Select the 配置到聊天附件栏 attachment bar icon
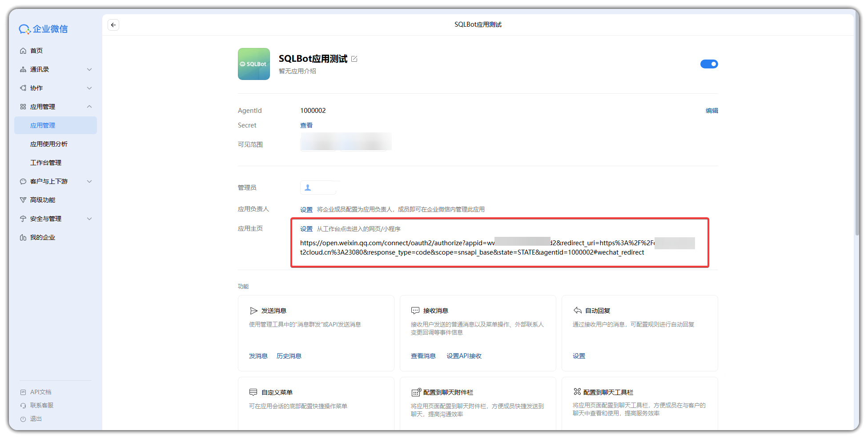 click(x=416, y=392)
